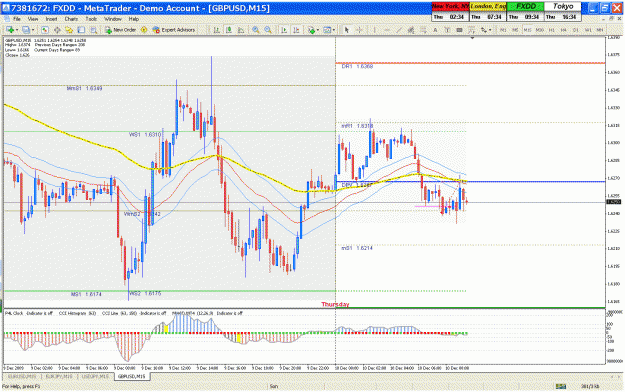Expand the Indicators dropdown arrow
This screenshot has height=392, width=625.
318,30
